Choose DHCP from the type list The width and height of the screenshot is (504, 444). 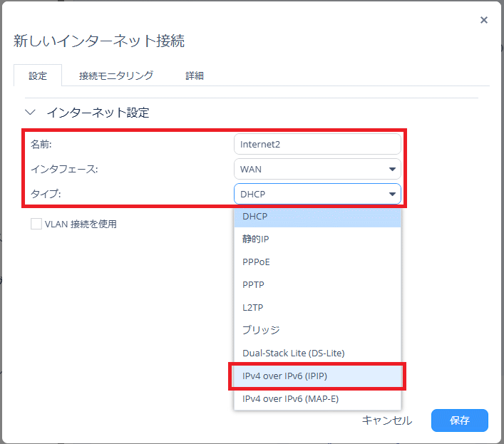click(x=317, y=216)
